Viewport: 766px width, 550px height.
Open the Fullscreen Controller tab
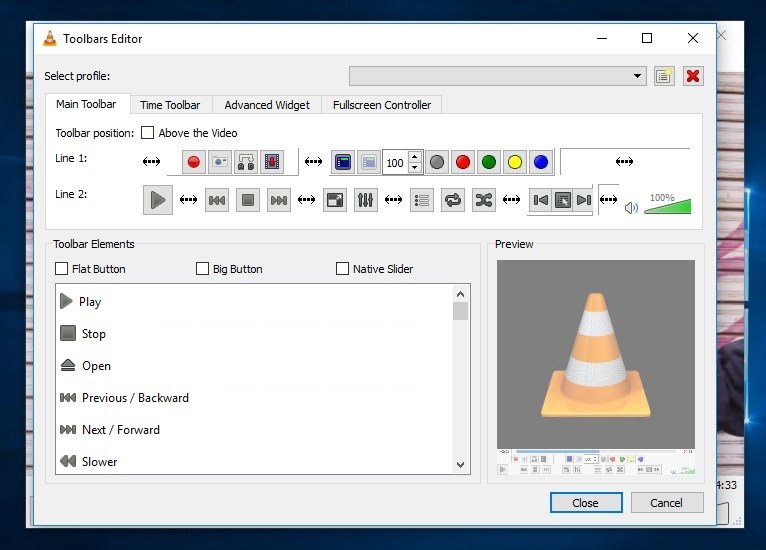382,105
